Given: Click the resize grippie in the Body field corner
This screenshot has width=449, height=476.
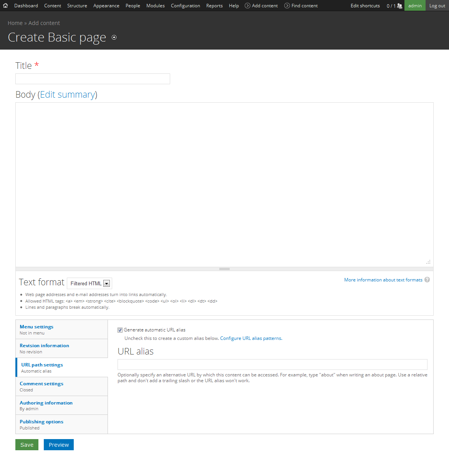Looking at the screenshot, I should tap(428, 262).
